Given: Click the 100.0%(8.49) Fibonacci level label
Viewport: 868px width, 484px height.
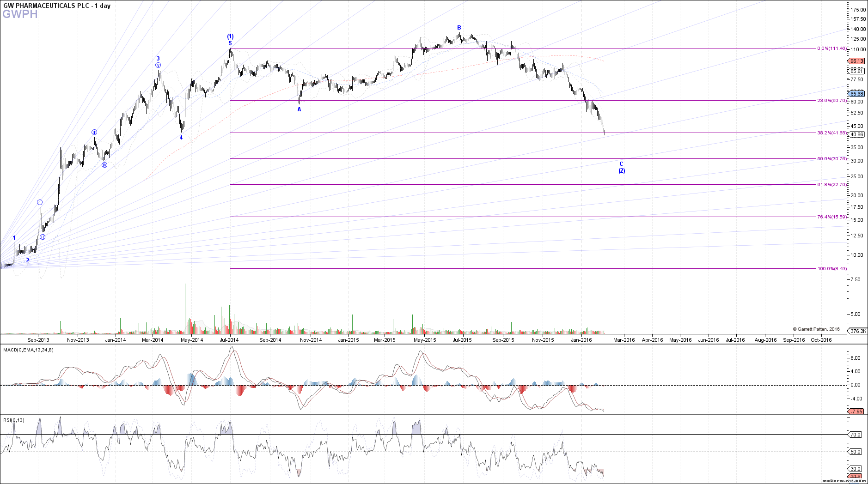Looking at the screenshot, I should pyautogui.click(x=831, y=269).
